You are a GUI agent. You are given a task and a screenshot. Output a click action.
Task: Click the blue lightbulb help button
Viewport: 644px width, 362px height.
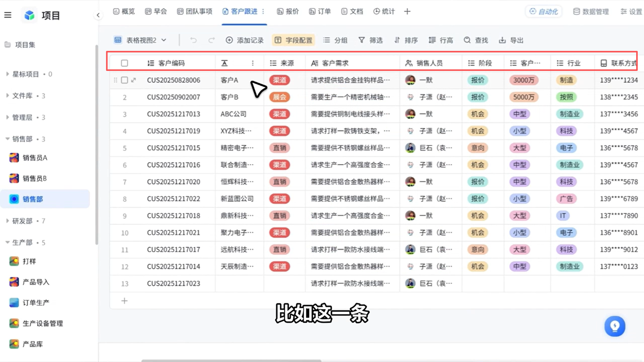[x=615, y=326]
